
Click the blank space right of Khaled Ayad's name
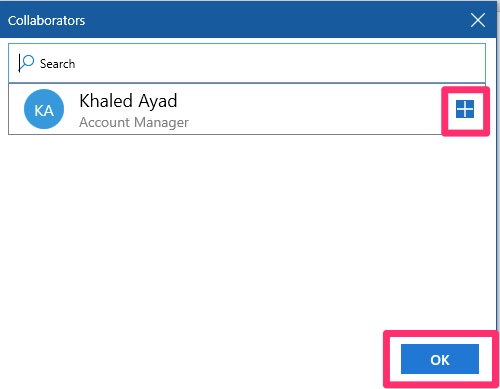click(x=310, y=109)
